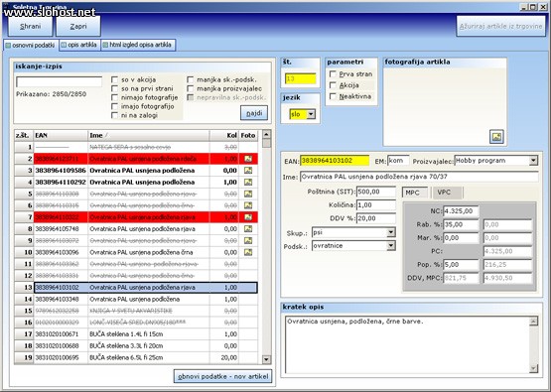Click the 'najdi' search button
This screenshot has height=392, width=551.
click(x=254, y=113)
